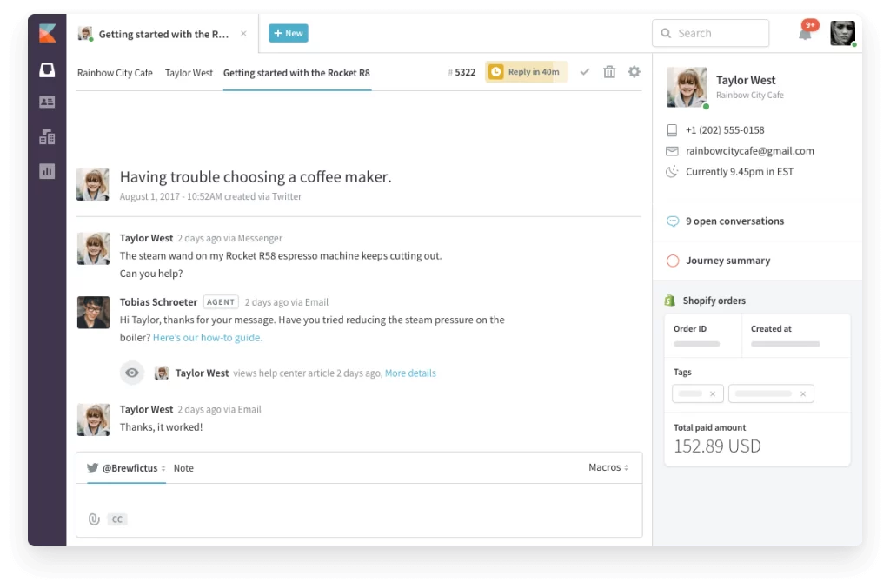Click conversation number 5322

click(462, 72)
